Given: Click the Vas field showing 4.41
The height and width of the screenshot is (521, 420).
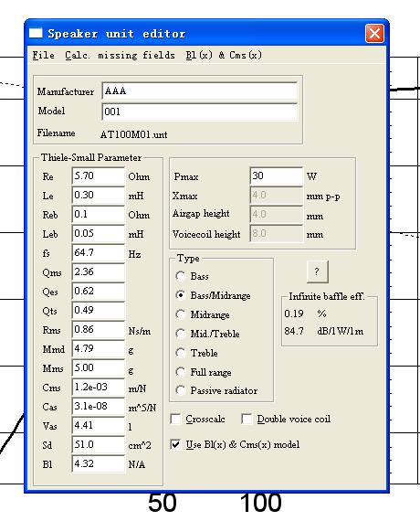Looking at the screenshot, I should (x=99, y=426).
